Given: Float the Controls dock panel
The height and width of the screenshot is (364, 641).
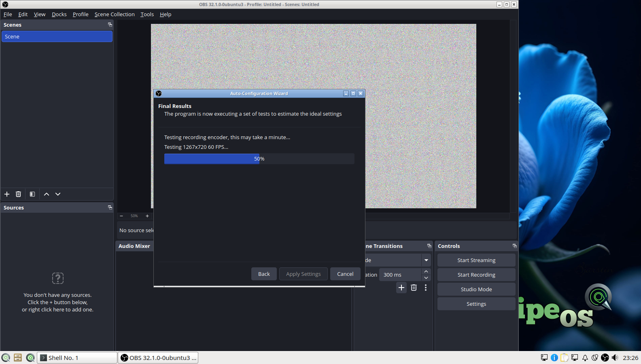Looking at the screenshot, I should pos(514,246).
